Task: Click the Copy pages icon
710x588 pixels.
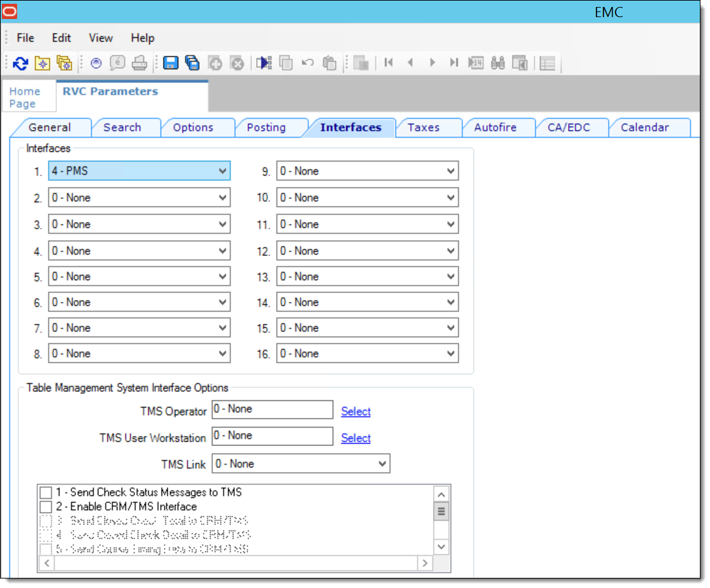Action: click(286, 63)
